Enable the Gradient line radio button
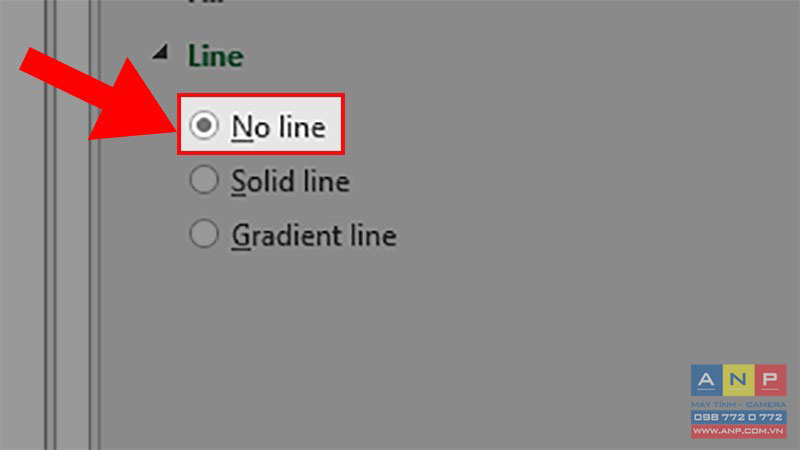 click(204, 234)
